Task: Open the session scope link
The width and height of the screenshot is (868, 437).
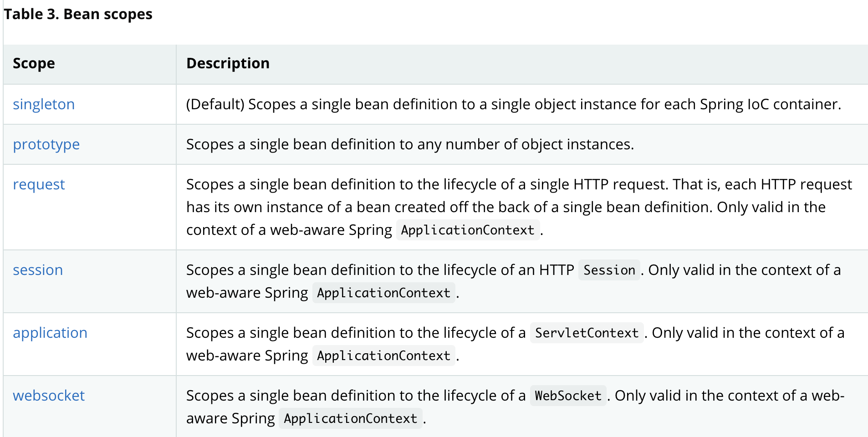Action: click(x=38, y=270)
